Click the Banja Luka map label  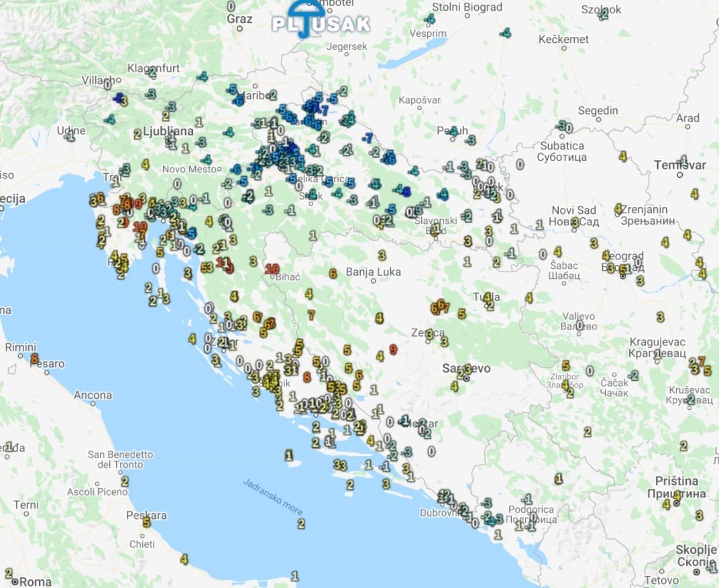point(374,272)
